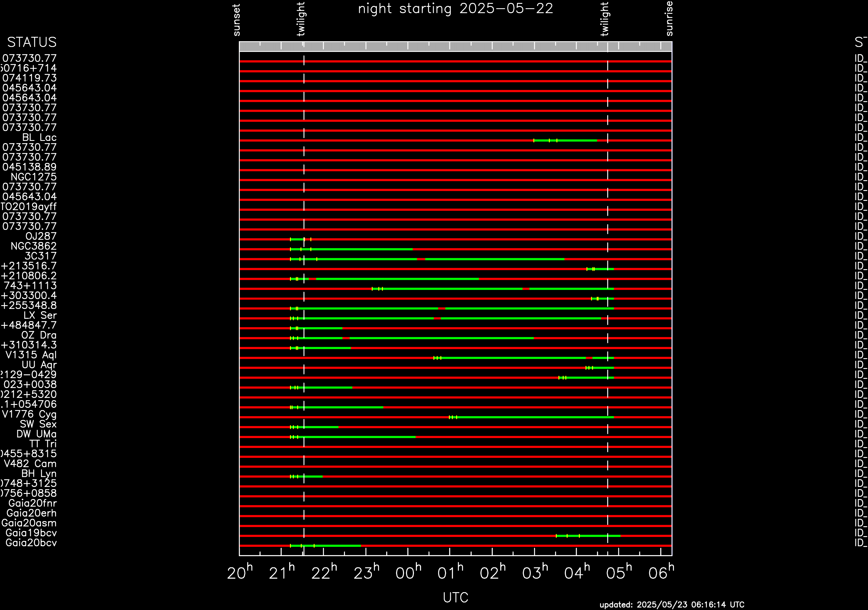Click the V1315 Aql target name

(31, 355)
